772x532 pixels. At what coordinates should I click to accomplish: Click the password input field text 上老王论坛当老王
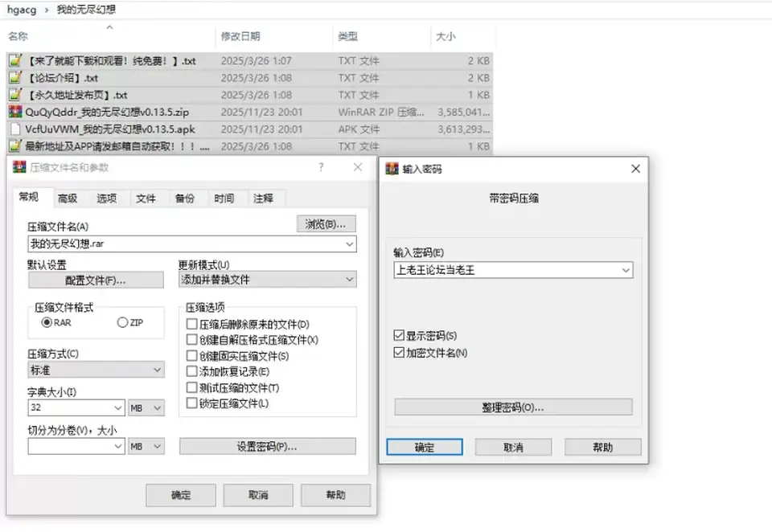coord(436,270)
